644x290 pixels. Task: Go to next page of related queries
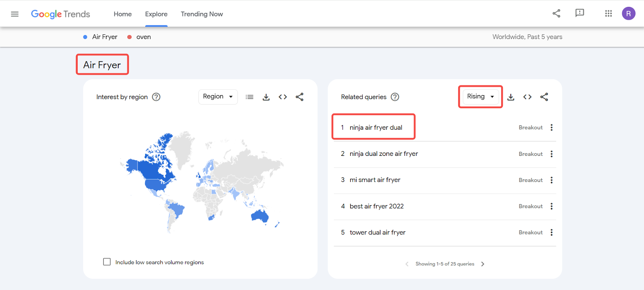483,264
